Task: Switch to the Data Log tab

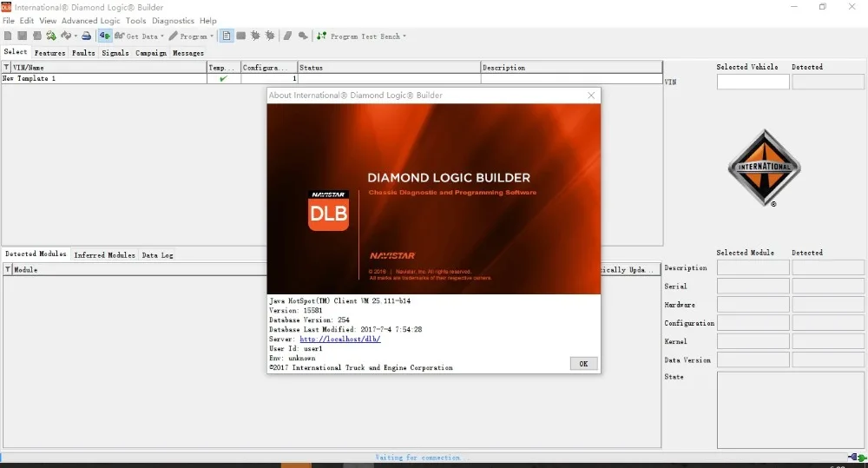Action: point(157,255)
